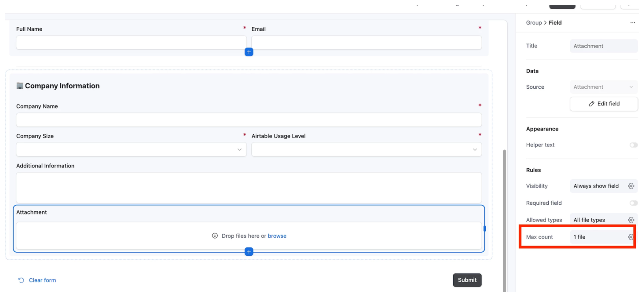The image size is (644, 297).
Task: Open Allowed types settings gear
Action: pos(631,220)
